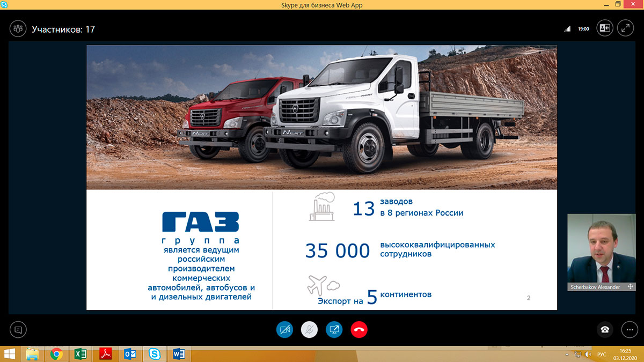Click the share screen monitor icon

[334, 329]
